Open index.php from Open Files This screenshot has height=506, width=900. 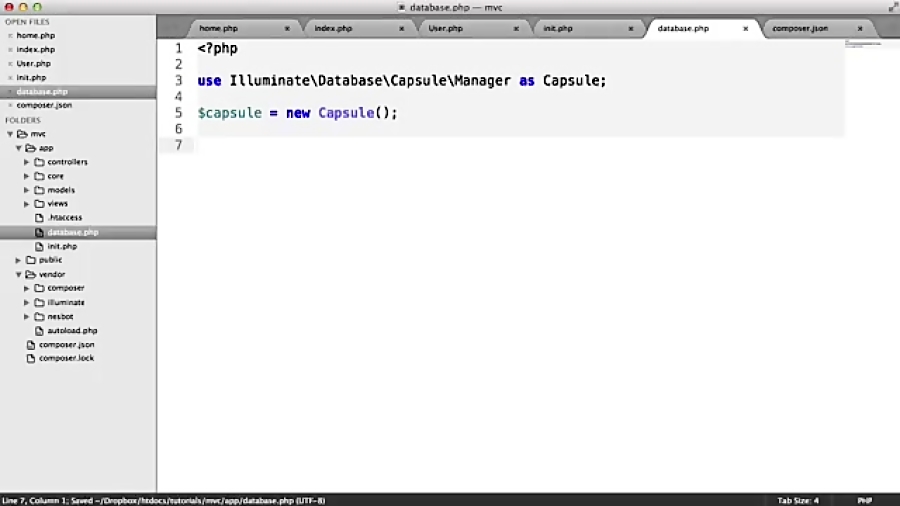pyautogui.click(x=36, y=49)
